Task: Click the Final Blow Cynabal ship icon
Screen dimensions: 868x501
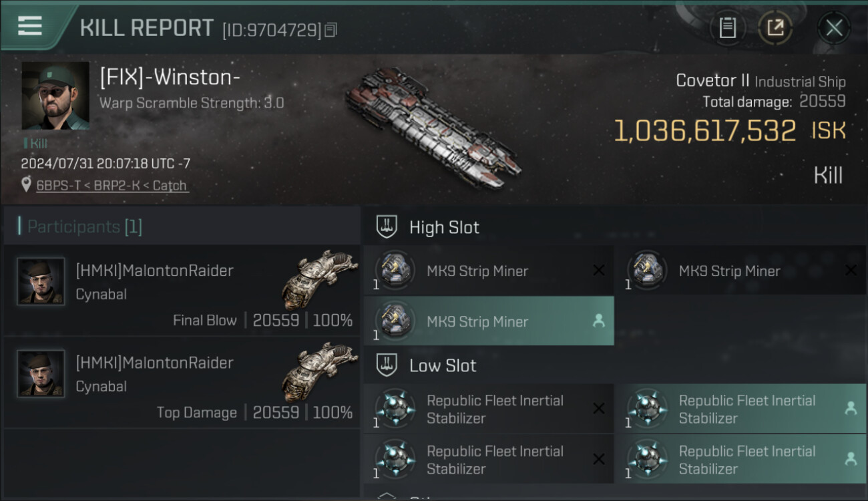Action: [319, 279]
